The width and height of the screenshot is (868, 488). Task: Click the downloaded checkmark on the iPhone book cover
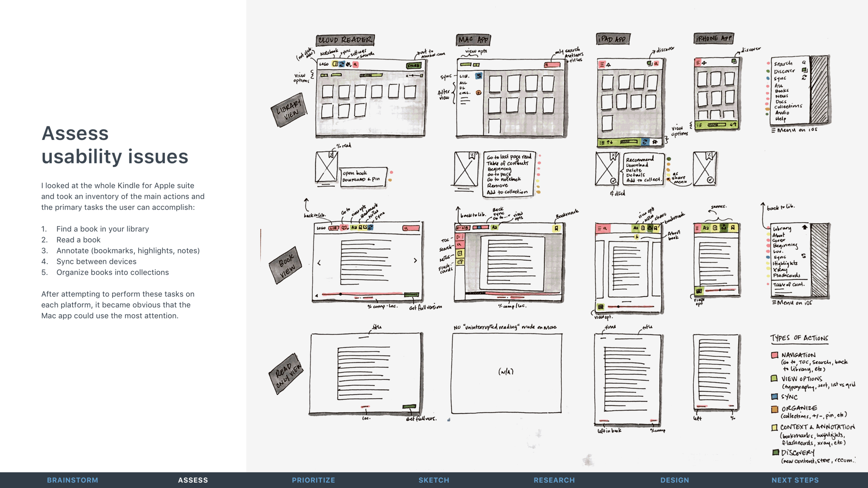pyautogui.click(x=710, y=180)
